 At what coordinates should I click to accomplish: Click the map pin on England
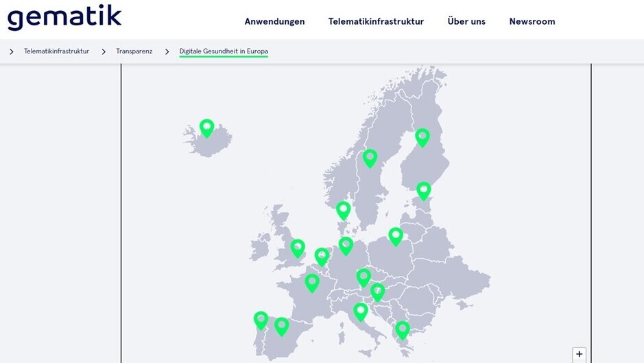point(298,248)
